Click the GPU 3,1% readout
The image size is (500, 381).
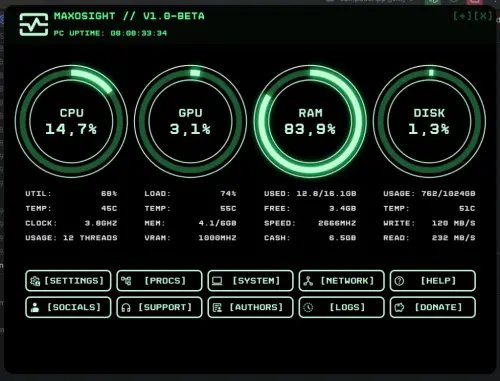190,129
